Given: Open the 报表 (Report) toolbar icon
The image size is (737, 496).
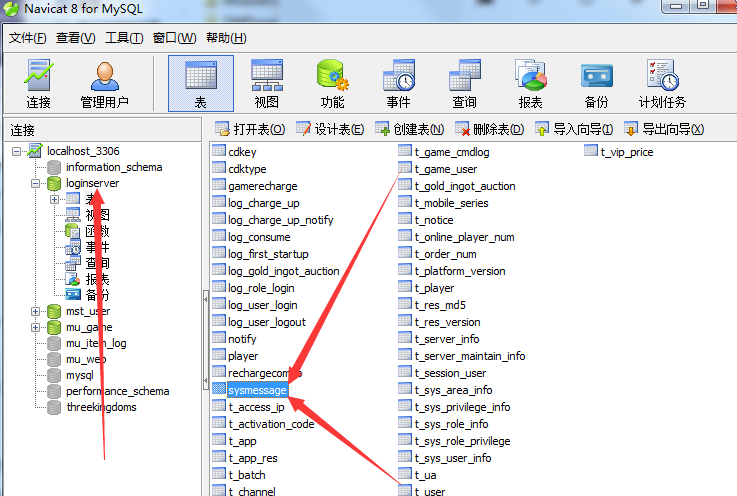Looking at the screenshot, I should 530,84.
